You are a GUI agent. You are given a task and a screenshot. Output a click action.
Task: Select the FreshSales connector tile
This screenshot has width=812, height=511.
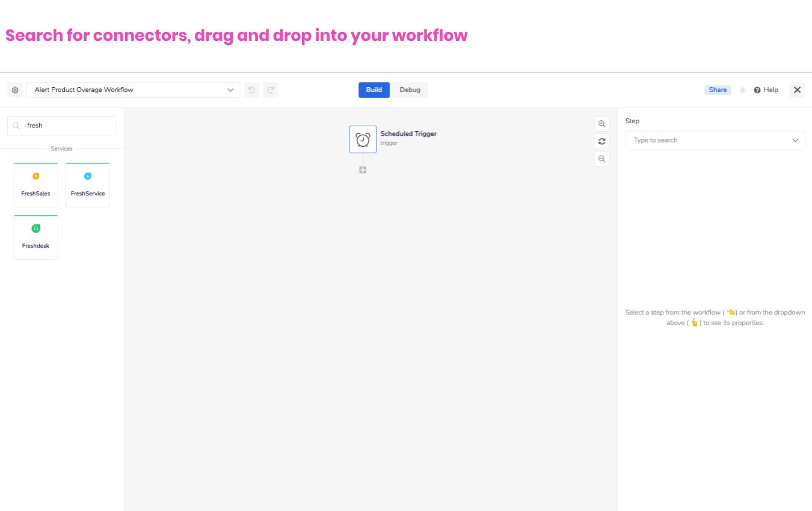click(36, 185)
